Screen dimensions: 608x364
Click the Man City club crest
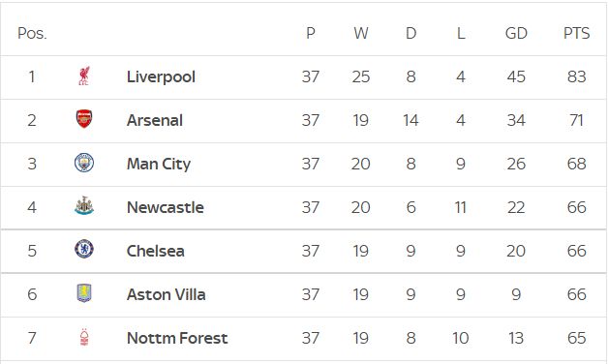click(x=84, y=163)
